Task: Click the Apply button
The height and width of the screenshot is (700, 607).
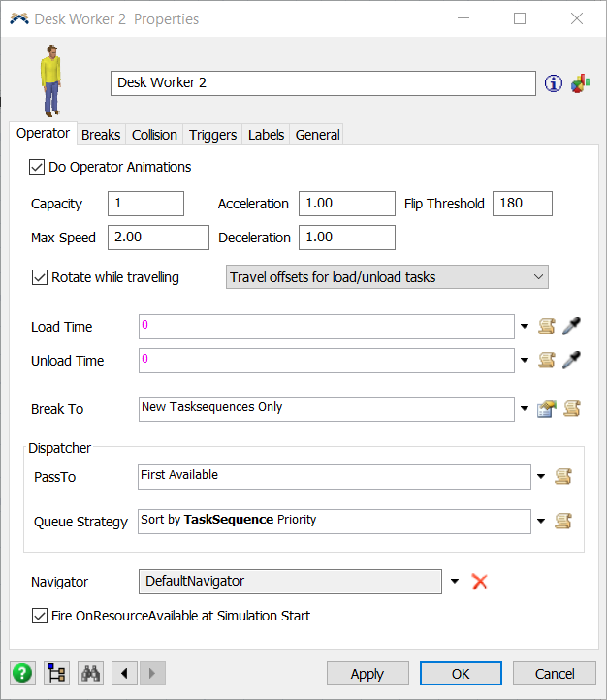Action: (x=367, y=674)
